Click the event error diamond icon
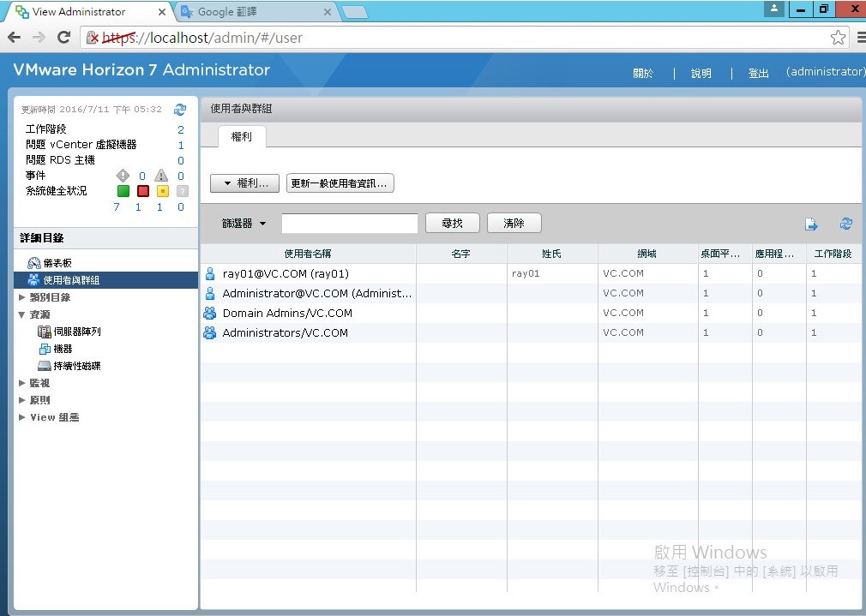Viewport: 866px width, 616px height. tap(123, 176)
